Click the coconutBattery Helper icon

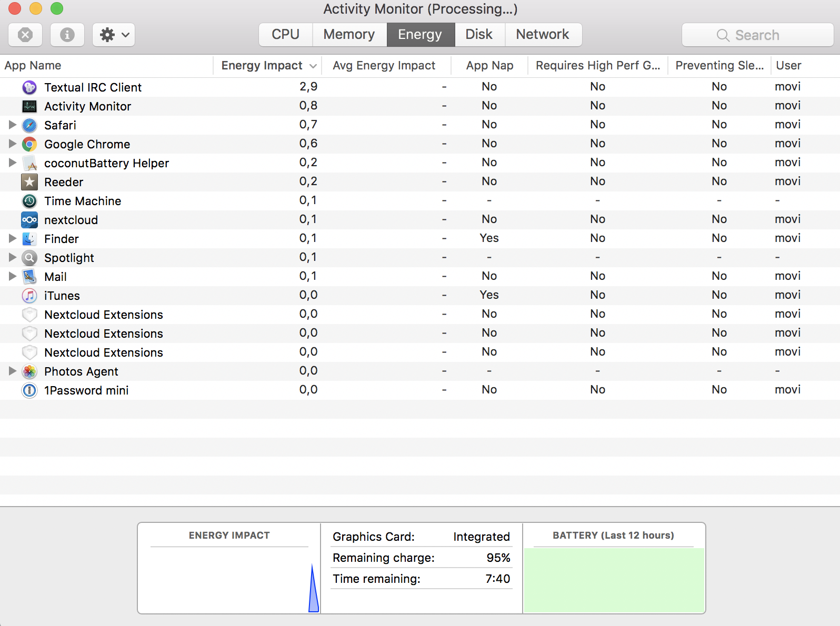(x=29, y=163)
